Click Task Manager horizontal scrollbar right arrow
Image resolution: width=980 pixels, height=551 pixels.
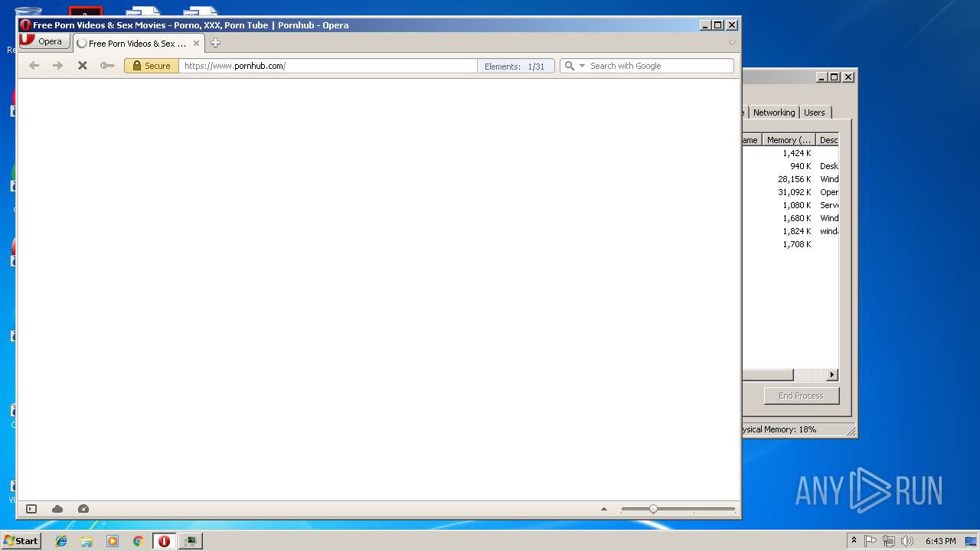[x=832, y=375]
